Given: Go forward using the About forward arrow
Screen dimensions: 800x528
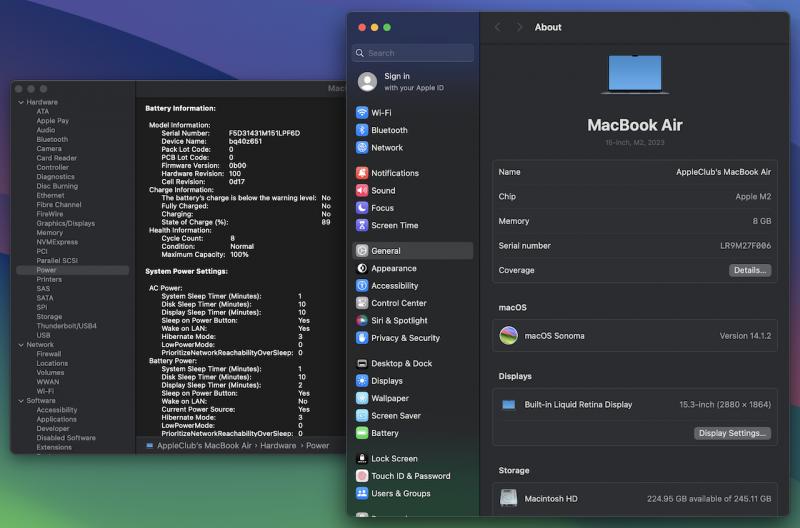Looking at the screenshot, I should click(x=519, y=27).
